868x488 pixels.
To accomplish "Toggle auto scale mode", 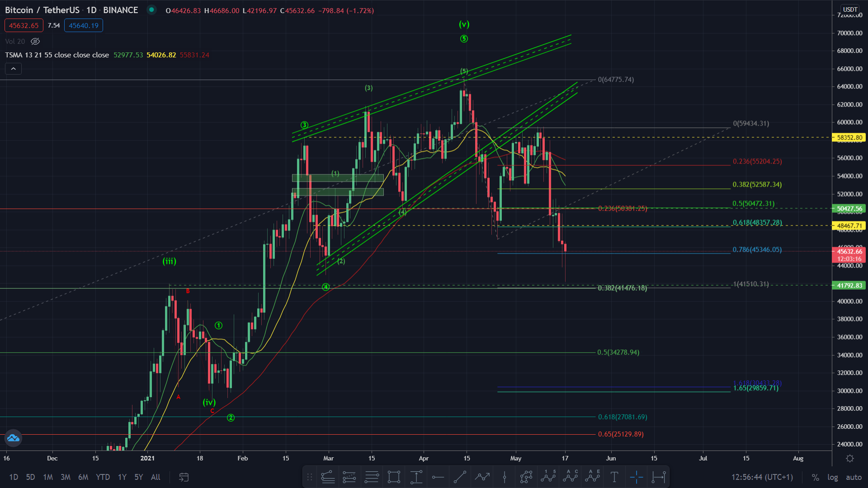I will 854,477.
